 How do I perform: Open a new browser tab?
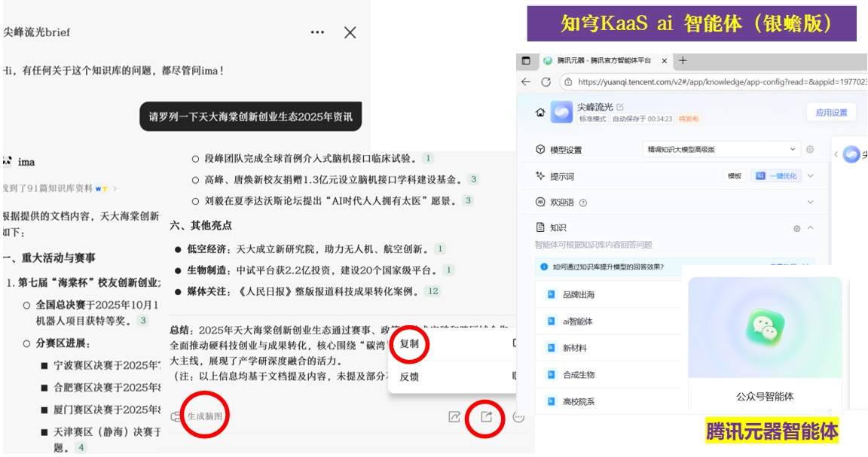(x=683, y=60)
